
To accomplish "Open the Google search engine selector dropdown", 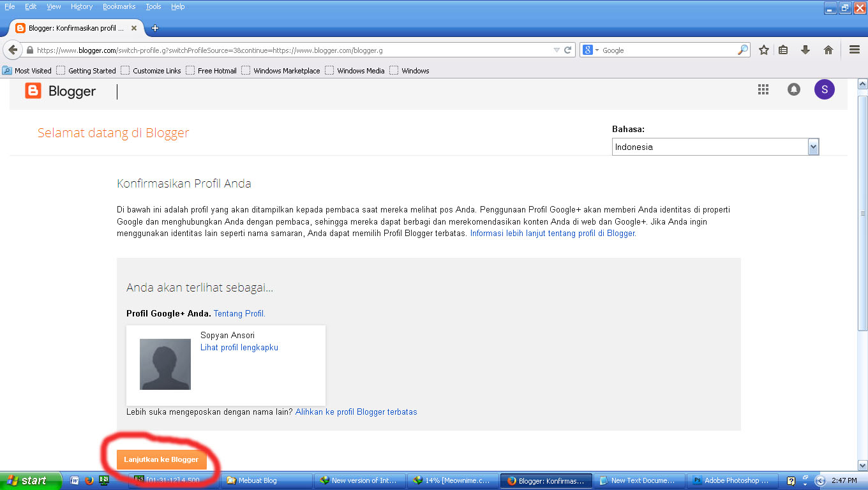I will coord(590,50).
